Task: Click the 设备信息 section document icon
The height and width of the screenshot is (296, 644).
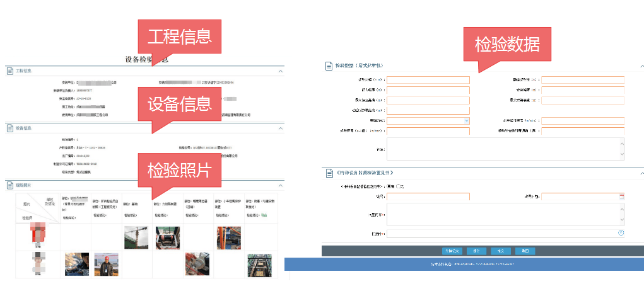Action: click(9, 128)
